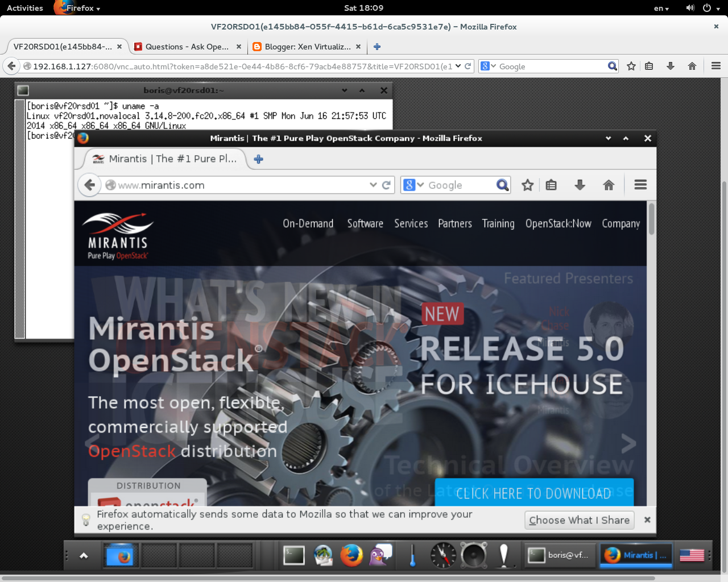This screenshot has height=582, width=728.
Task: Go home in outer Firefox toolbar
Action: pyautogui.click(x=692, y=66)
